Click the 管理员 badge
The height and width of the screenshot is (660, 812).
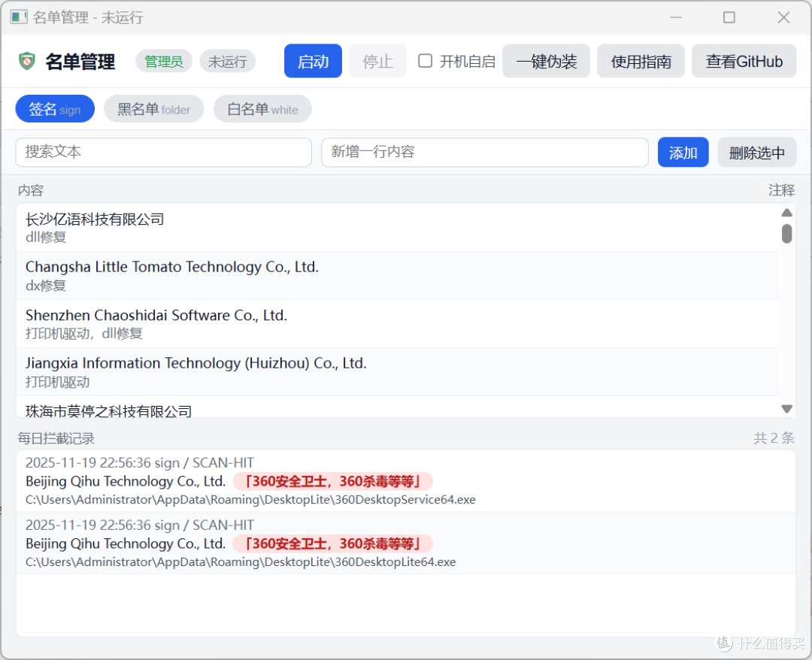(x=164, y=61)
